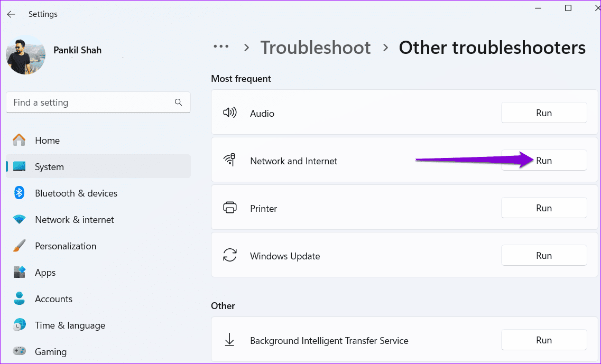Click the Background Intelligent Transfer download icon
The image size is (601, 364).
[229, 340]
